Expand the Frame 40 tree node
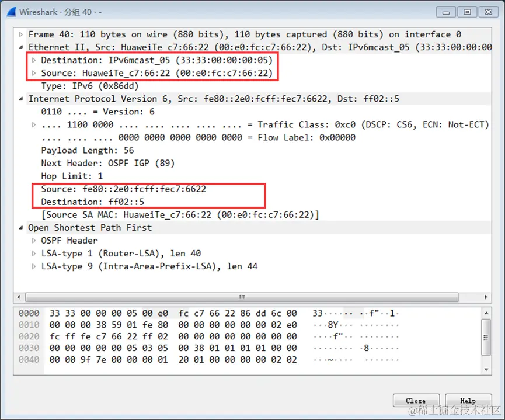505x420 pixels. (21, 34)
